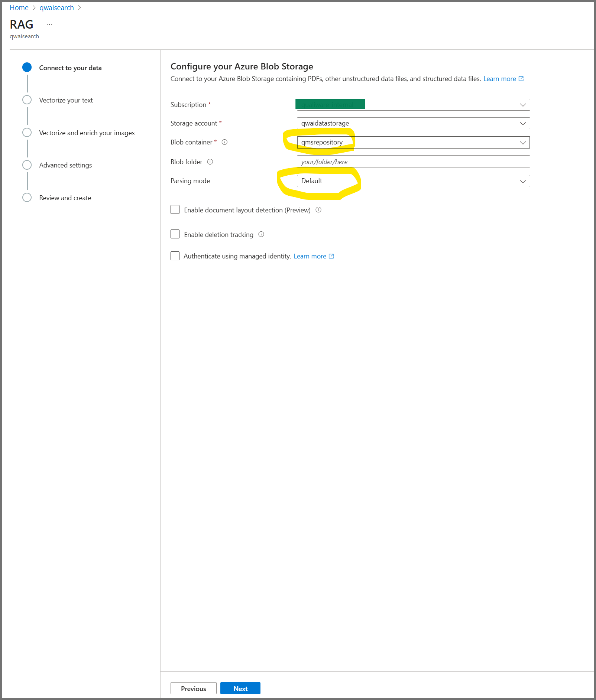
Task: Click info icon next to deletion tracking
Action: click(261, 234)
